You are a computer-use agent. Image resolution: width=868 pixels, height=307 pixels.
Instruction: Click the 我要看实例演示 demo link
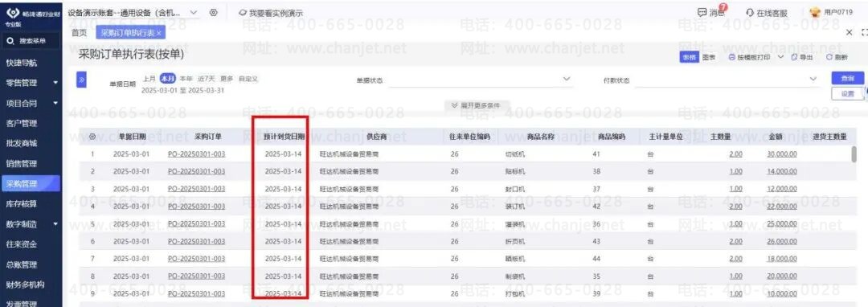(x=272, y=13)
